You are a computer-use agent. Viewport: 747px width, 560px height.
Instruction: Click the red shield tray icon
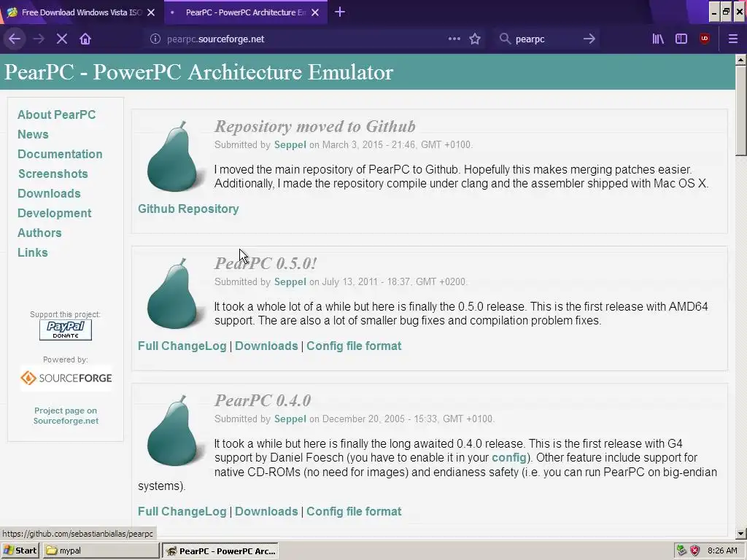pos(694,551)
